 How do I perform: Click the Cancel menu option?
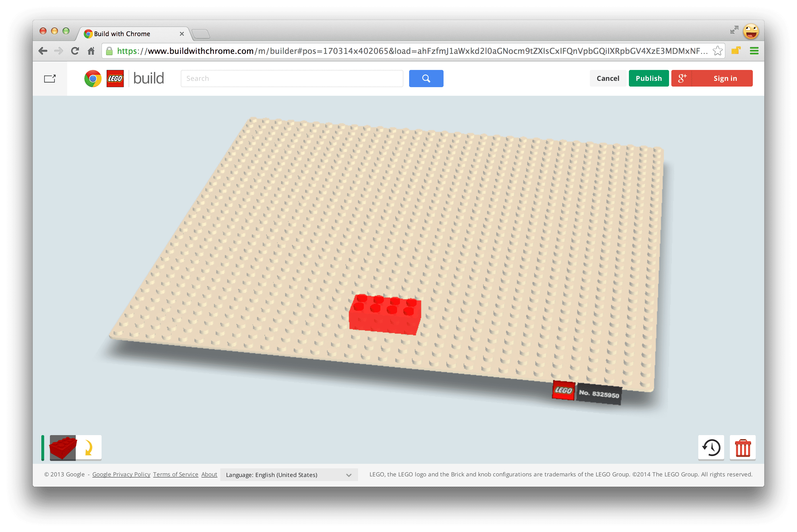coord(607,78)
